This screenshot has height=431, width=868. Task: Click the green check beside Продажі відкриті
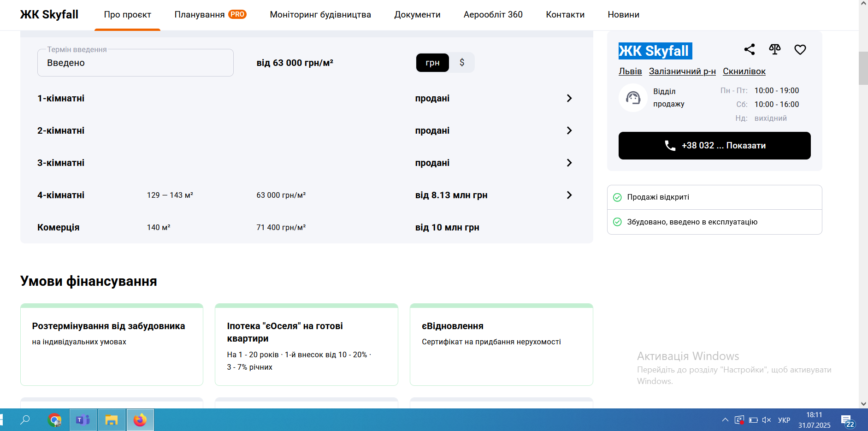617,197
